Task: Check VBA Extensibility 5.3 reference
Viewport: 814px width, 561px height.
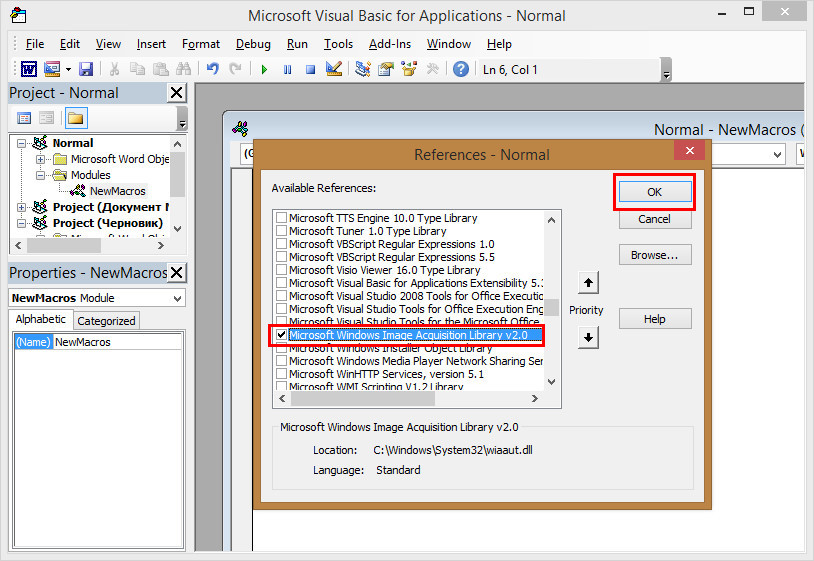Action: pyautogui.click(x=281, y=282)
